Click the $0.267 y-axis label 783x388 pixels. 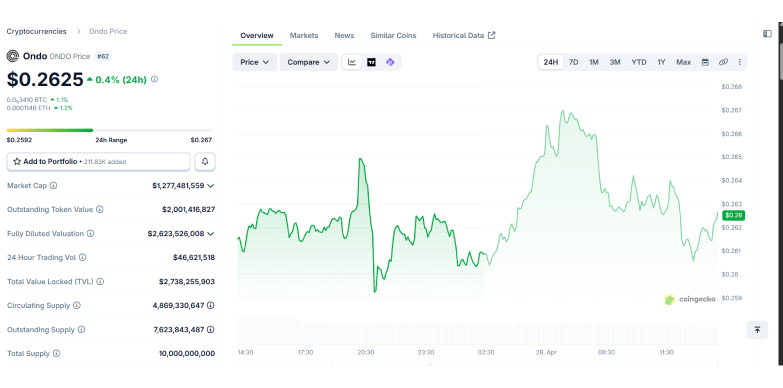[x=732, y=110]
